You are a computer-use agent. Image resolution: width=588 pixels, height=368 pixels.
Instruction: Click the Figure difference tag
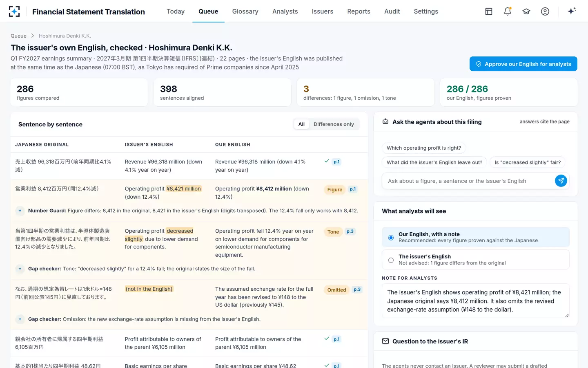(x=335, y=190)
